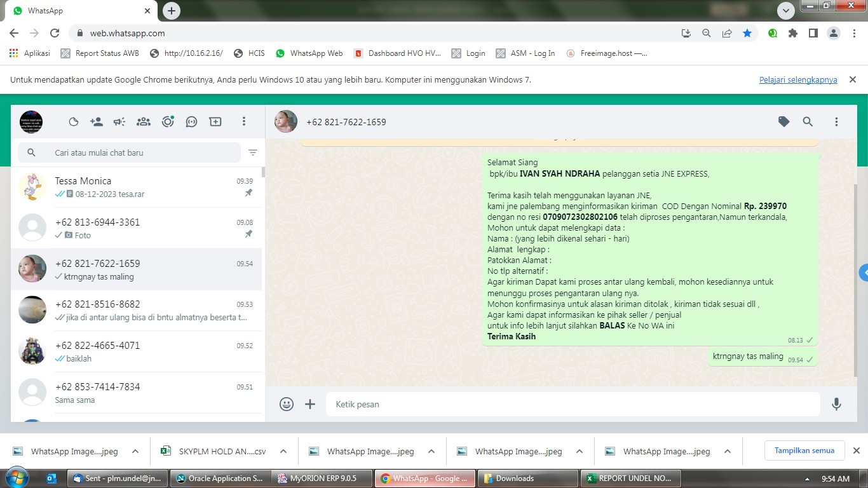Go back with browser back arrow
The height and width of the screenshot is (488, 868).
14,33
